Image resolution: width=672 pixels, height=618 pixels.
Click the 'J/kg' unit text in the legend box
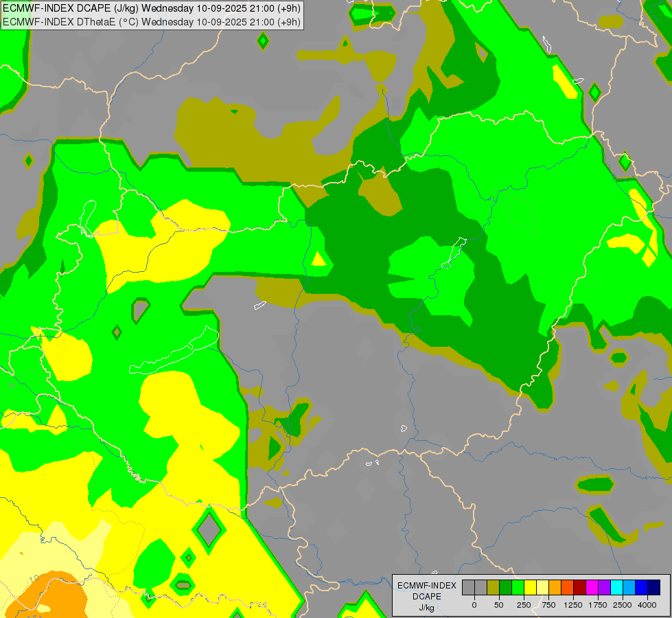[x=426, y=608]
